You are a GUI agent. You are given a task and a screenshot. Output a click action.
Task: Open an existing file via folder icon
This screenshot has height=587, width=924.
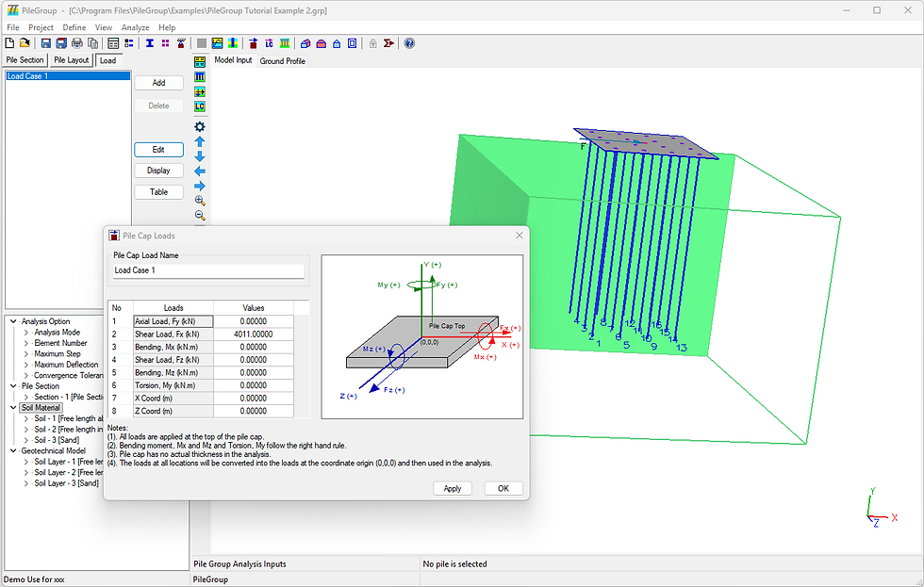25,43
